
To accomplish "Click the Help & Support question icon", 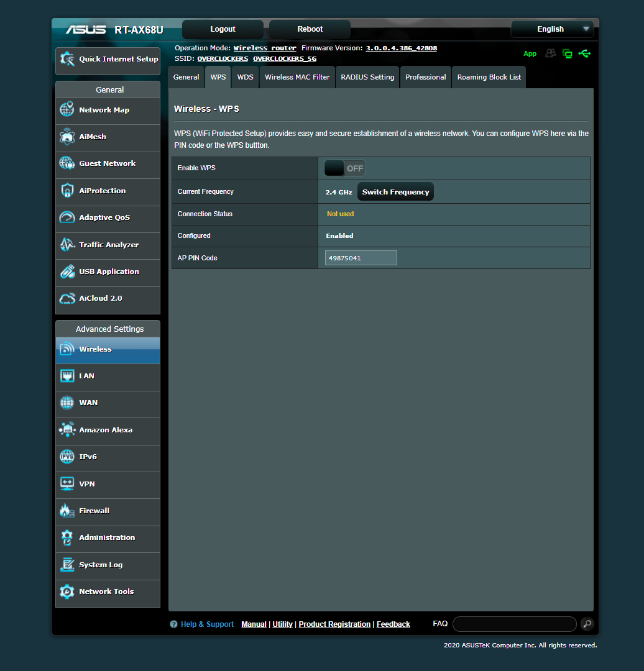I will click(x=173, y=624).
